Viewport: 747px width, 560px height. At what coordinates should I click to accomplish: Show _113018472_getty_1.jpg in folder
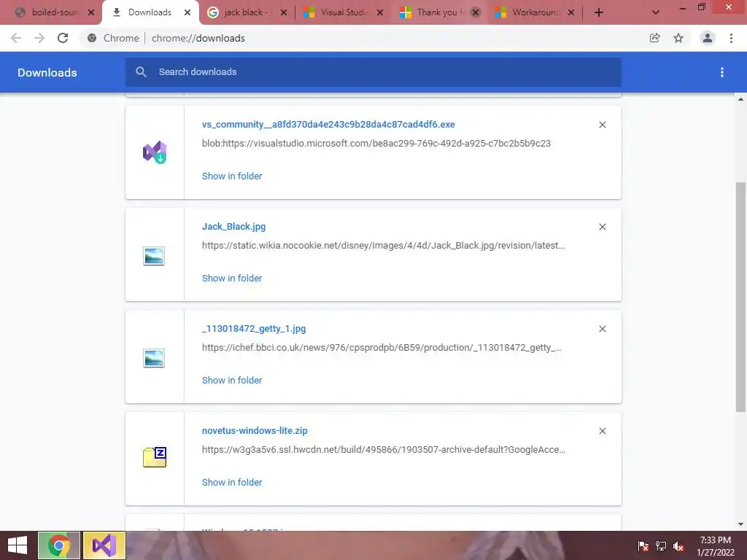click(231, 381)
